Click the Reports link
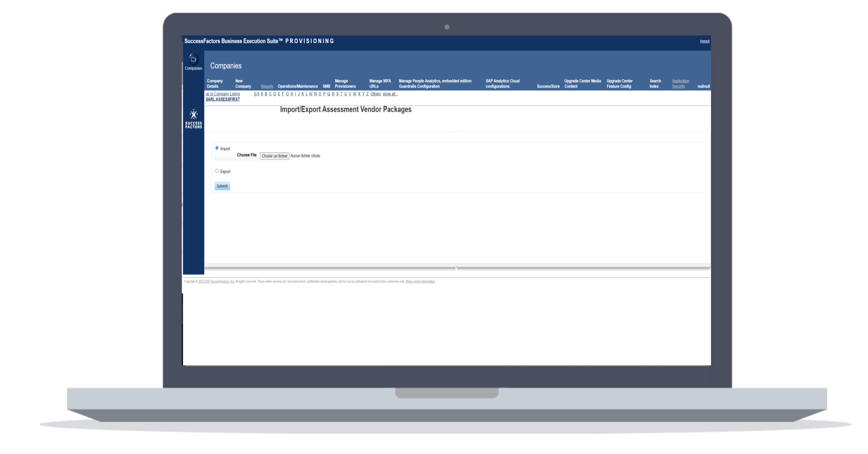The width and height of the screenshot is (868, 454). click(x=267, y=87)
